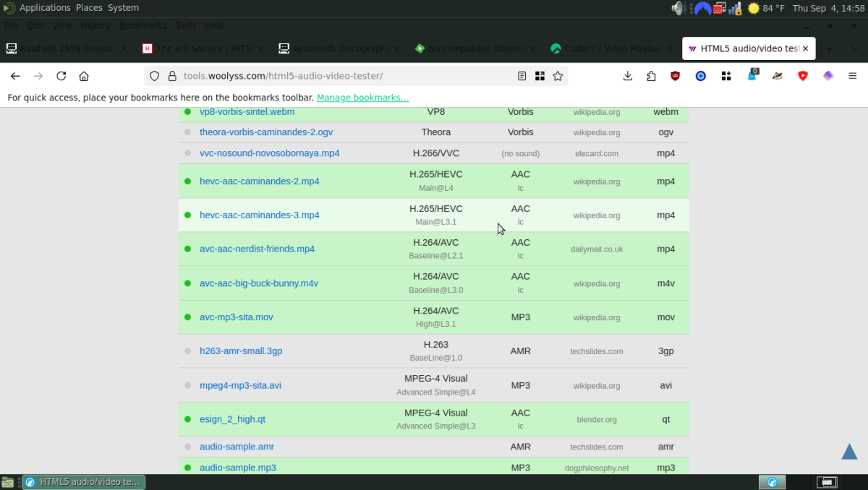Image resolution: width=868 pixels, height=490 pixels.
Task: Click the purple diamond extension icon
Action: pyautogui.click(x=828, y=75)
